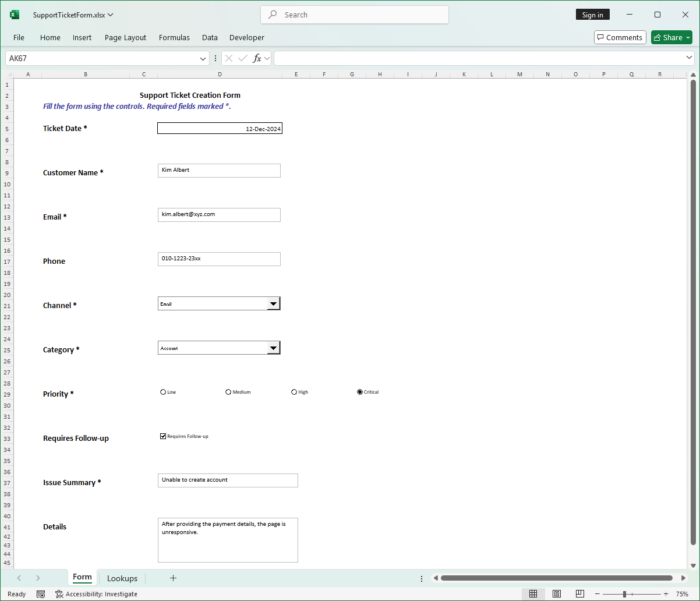
Task: Click the Sign in button
Action: tap(592, 14)
